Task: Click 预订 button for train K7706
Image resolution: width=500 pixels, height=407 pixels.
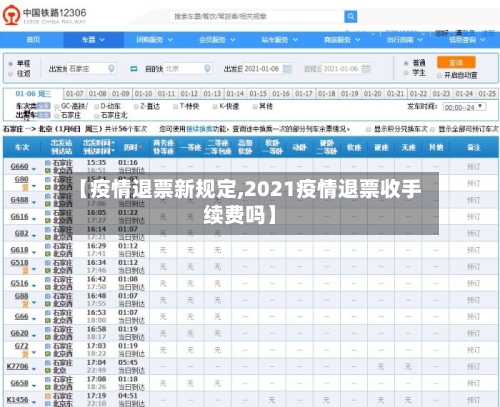Action: point(473,367)
